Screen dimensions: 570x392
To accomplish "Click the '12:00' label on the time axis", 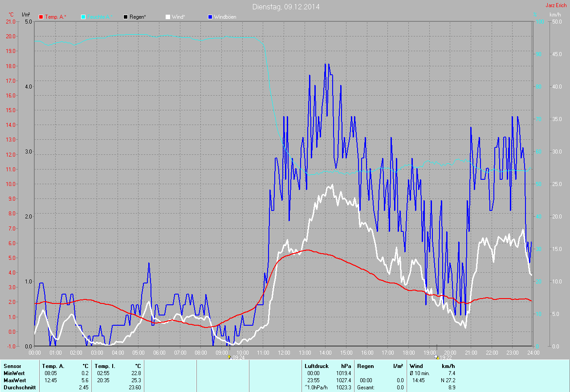I will click(284, 352).
